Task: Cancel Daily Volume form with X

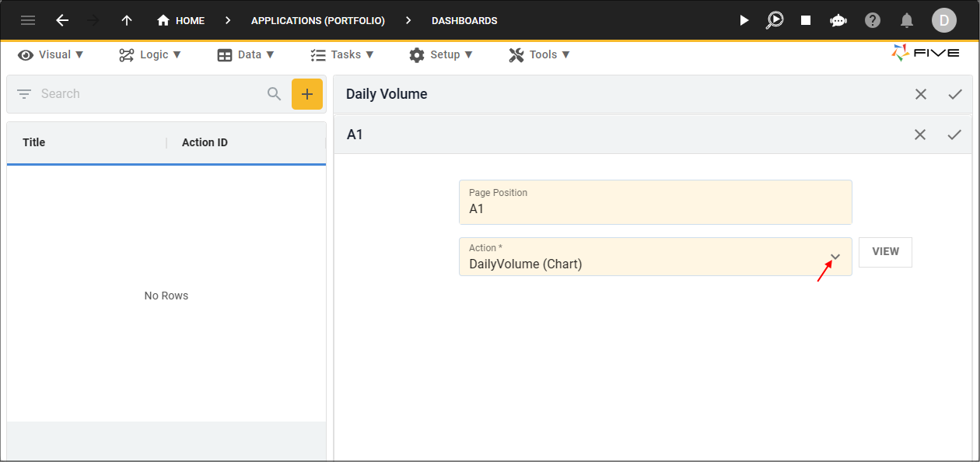Action: [x=921, y=94]
